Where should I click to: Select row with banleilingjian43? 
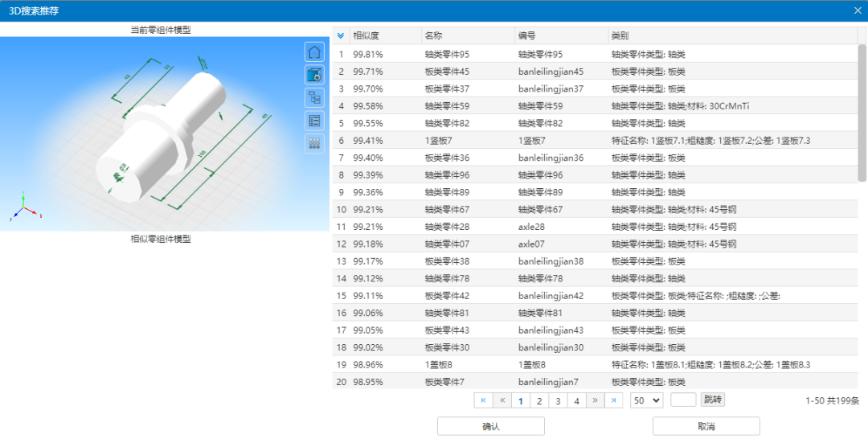(x=595, y=330)
